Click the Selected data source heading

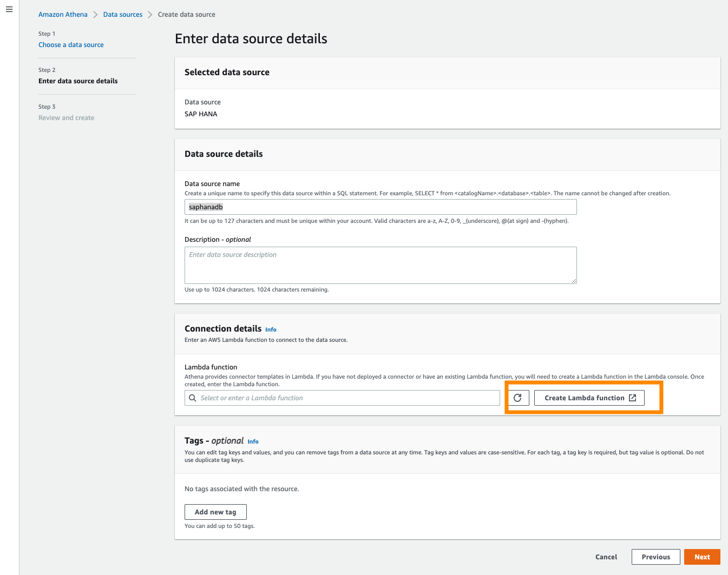[227, 72]
